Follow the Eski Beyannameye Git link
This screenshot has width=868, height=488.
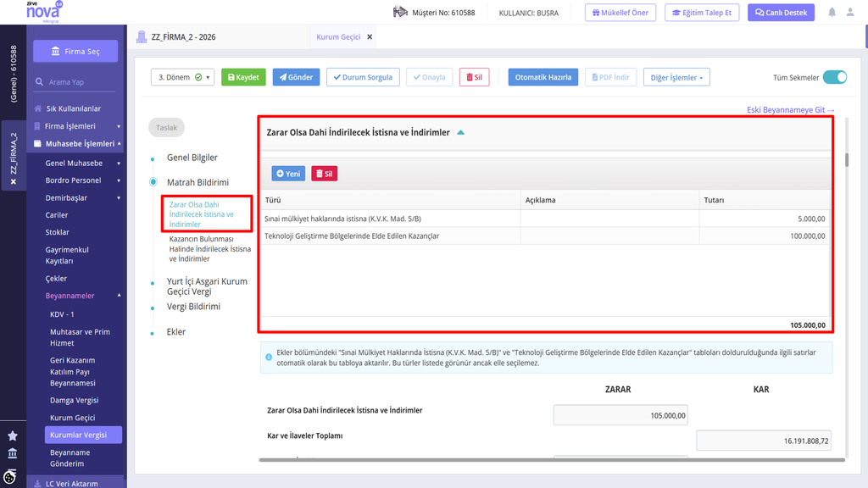(791, 109)
